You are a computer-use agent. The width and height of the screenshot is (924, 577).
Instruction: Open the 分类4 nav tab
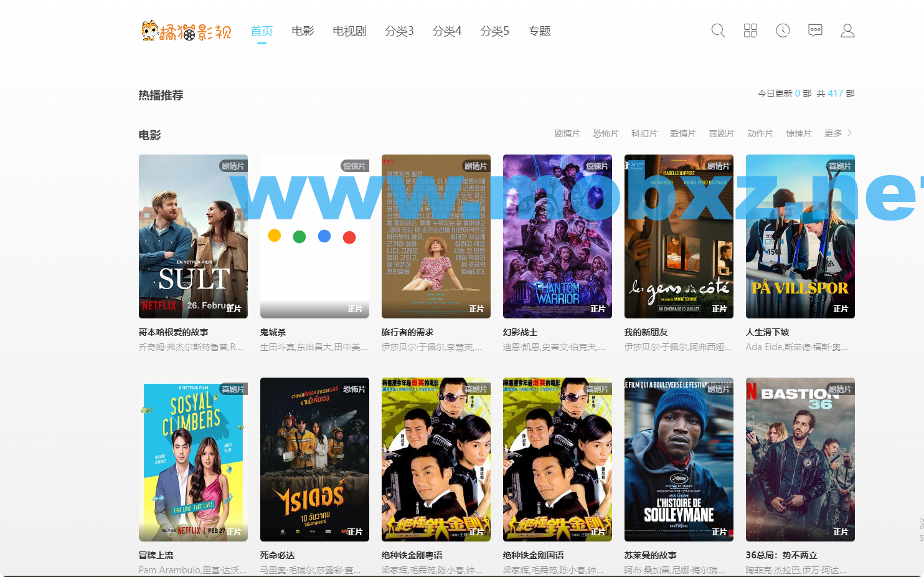click(x=447, y=31)
